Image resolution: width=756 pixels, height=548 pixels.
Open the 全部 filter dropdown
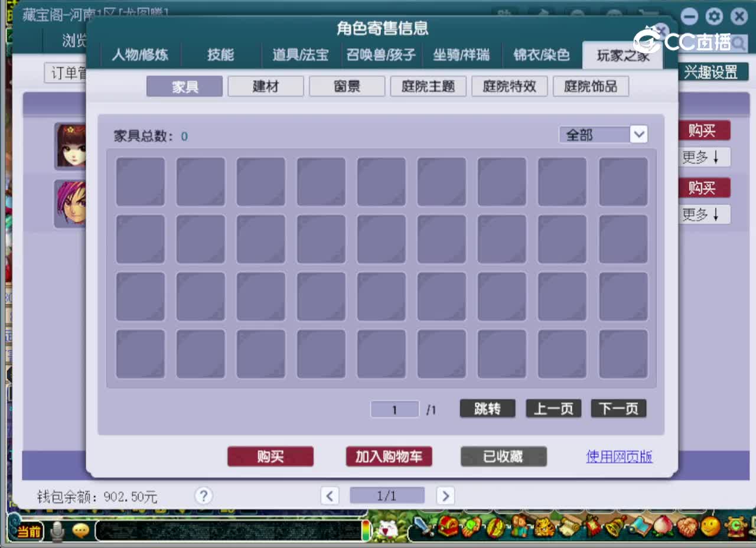pyautogui.click(x=602, y=135)
